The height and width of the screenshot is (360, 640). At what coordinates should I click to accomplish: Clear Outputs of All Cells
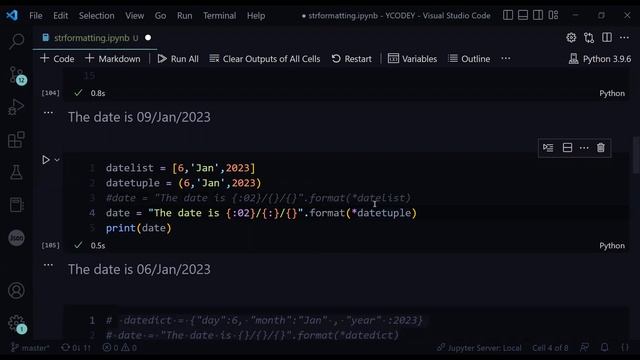(264, 59)
